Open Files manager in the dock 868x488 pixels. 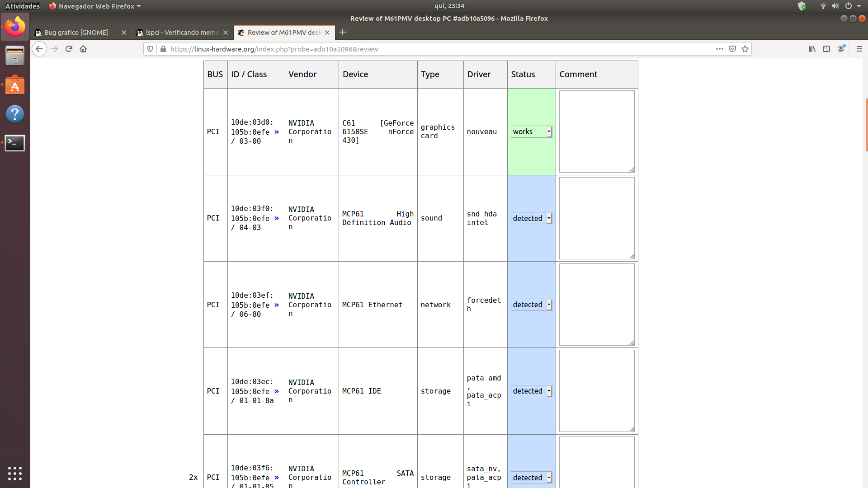[15, 56]
